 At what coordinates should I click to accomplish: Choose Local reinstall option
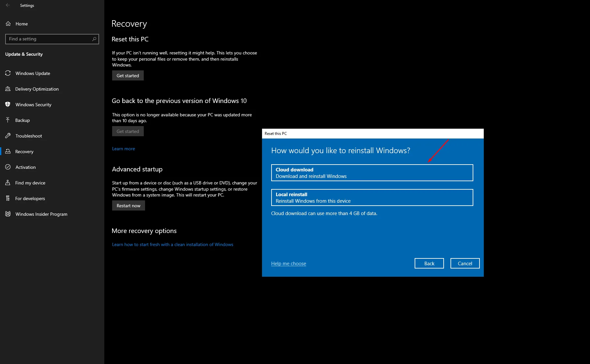(372, 197)
